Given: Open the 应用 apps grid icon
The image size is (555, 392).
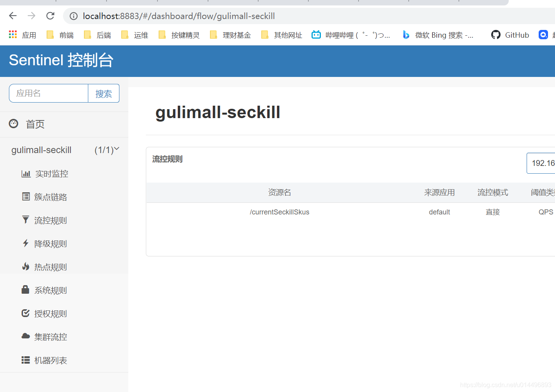Looking at the screenshot, I should (x=13, y=35).
